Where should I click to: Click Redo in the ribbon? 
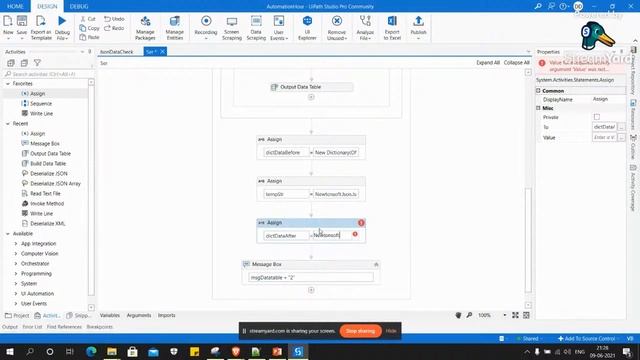[114, 28]
